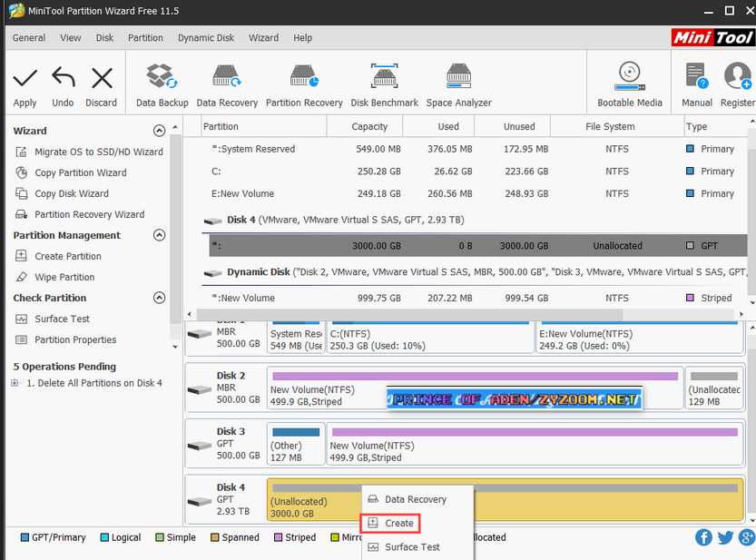Click the Disk 2 drive icon in disk map
The image size is (756, 560).
(200, 389)
